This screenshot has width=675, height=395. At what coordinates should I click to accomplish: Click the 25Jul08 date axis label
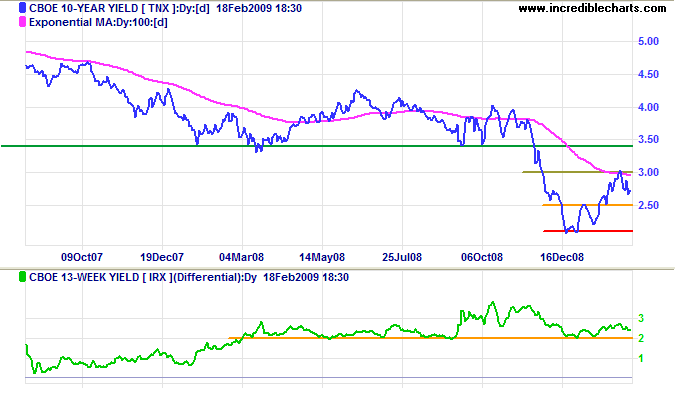(x=402, y=257)
